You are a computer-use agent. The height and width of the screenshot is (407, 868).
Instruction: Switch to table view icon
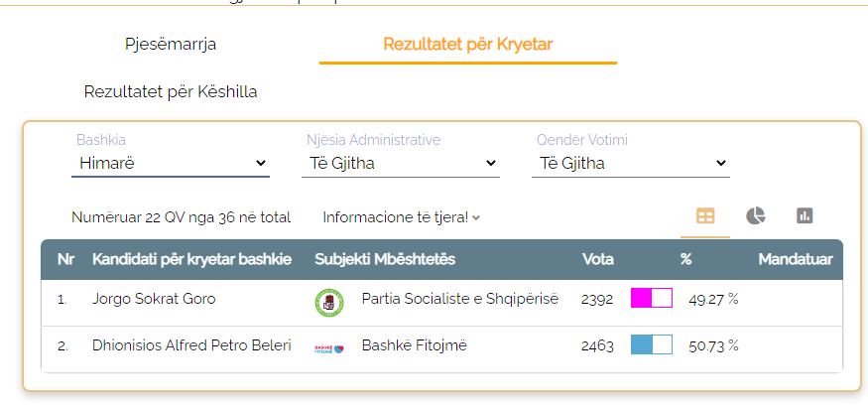pyautogui.click(x=705, y=216)
